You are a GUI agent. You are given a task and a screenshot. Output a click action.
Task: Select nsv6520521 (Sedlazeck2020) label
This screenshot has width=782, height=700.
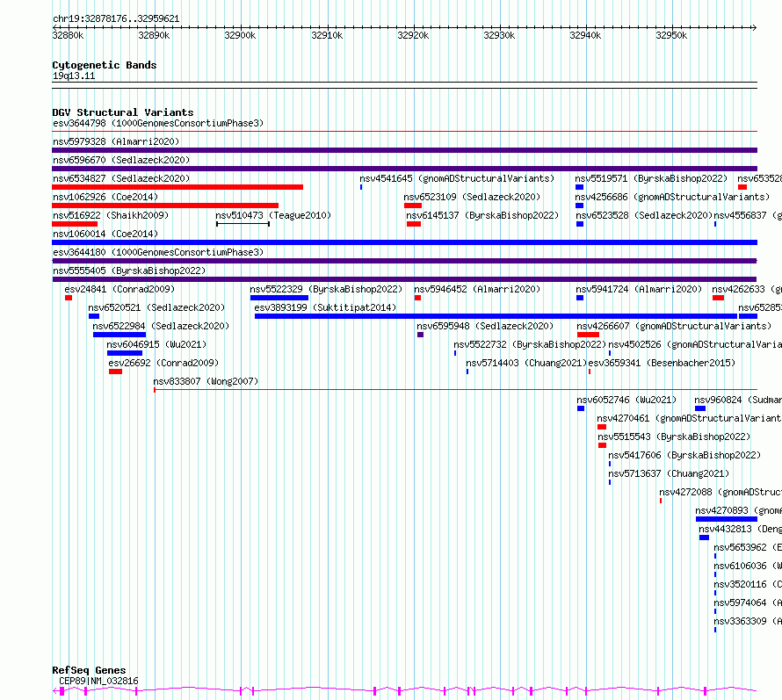tap(156, 307)
